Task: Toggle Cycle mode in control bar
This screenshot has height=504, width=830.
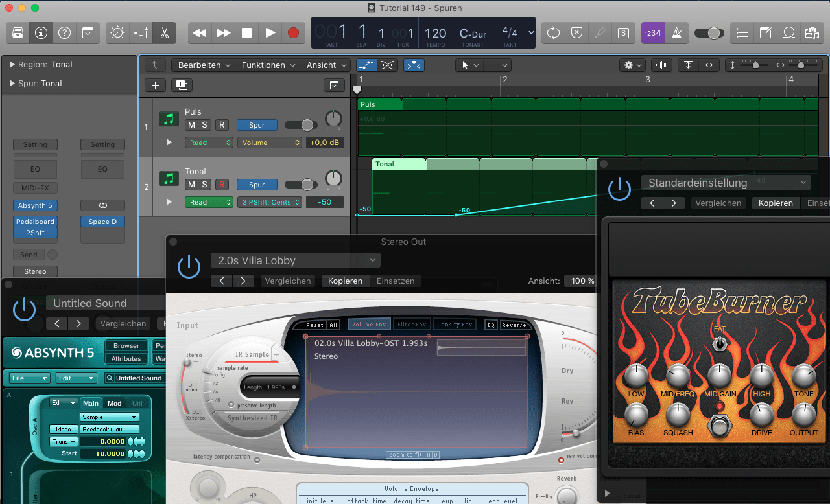Action: (553, 32)
